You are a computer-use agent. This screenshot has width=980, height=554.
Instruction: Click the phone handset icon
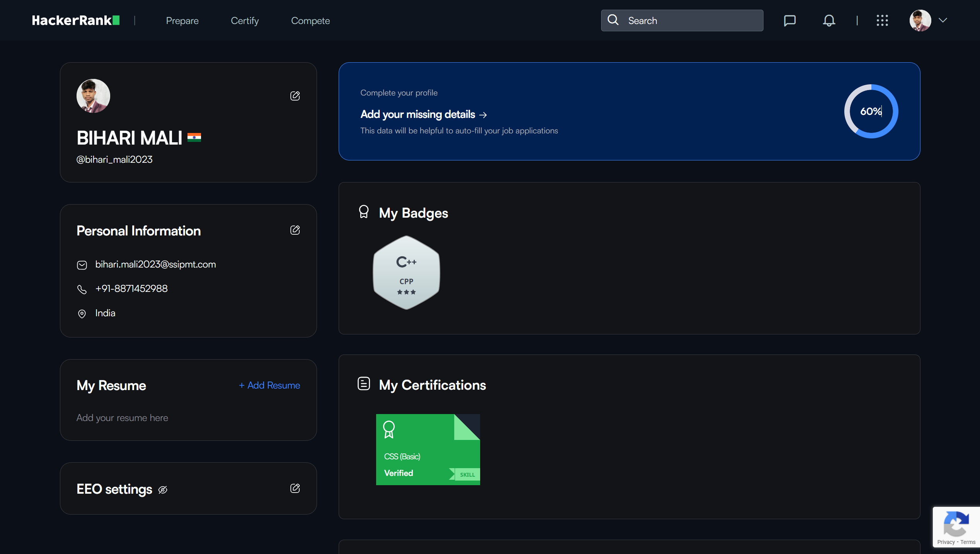point(82,289)
